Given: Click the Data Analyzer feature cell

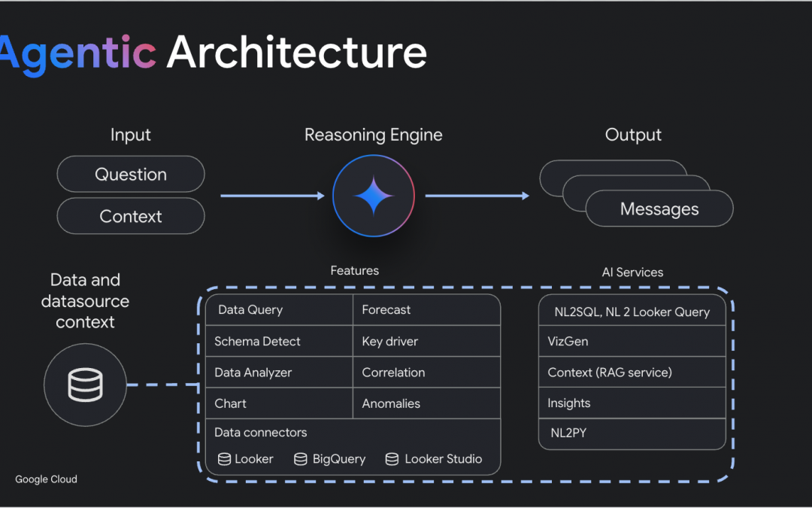Looking at the screenshot, I should tap(279, 373).
